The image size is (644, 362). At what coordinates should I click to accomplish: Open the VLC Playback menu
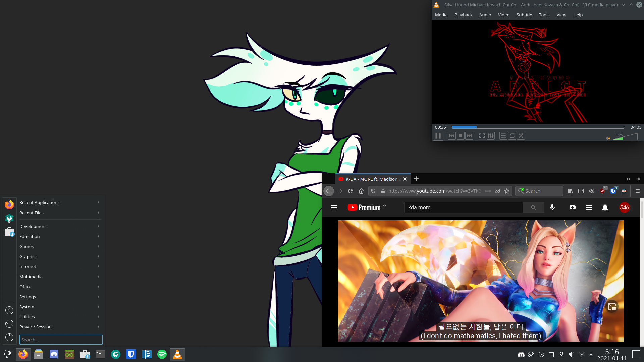[x=463, y=15]
